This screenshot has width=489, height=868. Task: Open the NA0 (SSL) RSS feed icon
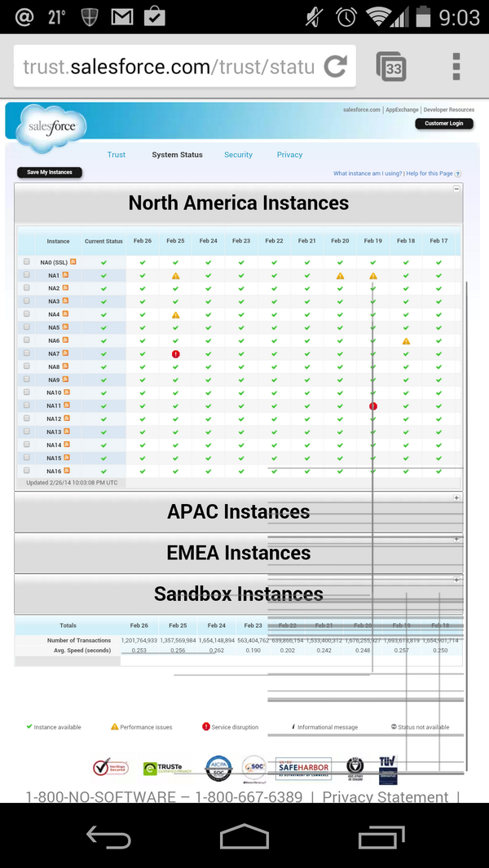coord(73,261)
